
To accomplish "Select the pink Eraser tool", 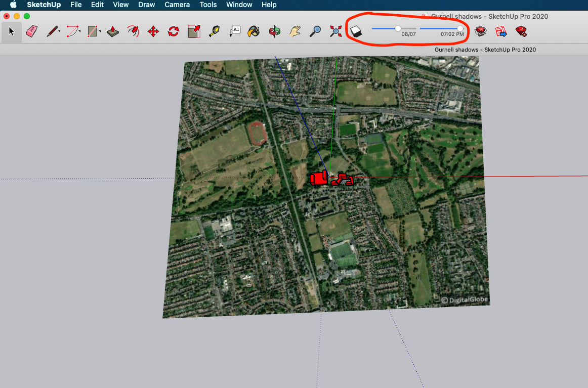I will coord(32,31).
